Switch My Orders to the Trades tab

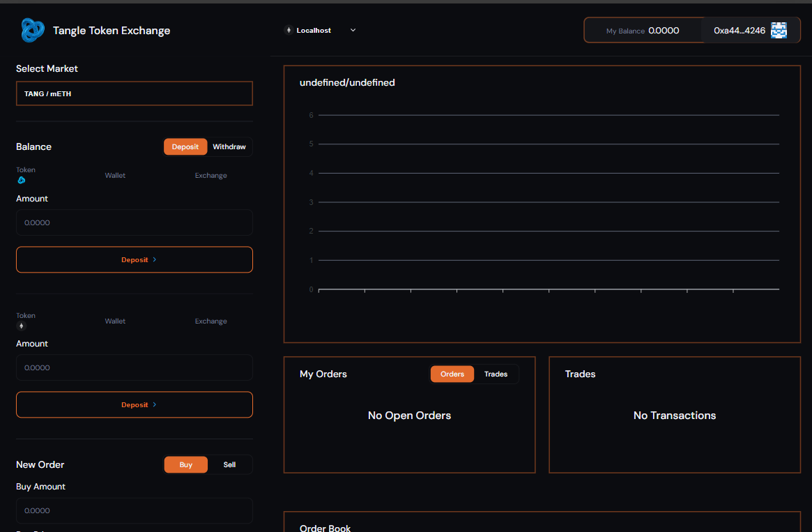pos(496,374)
